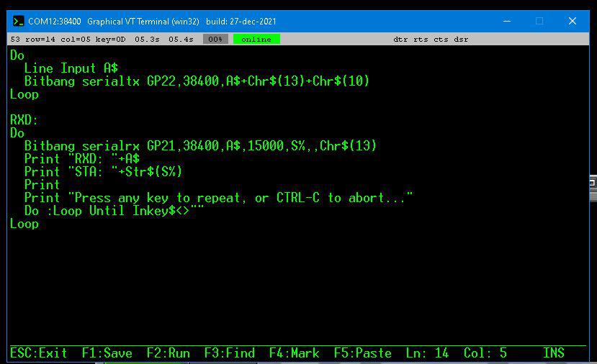Screen dimensions: 597x364
Task: Click the cts signal indicator
Action: pos(441,39)
